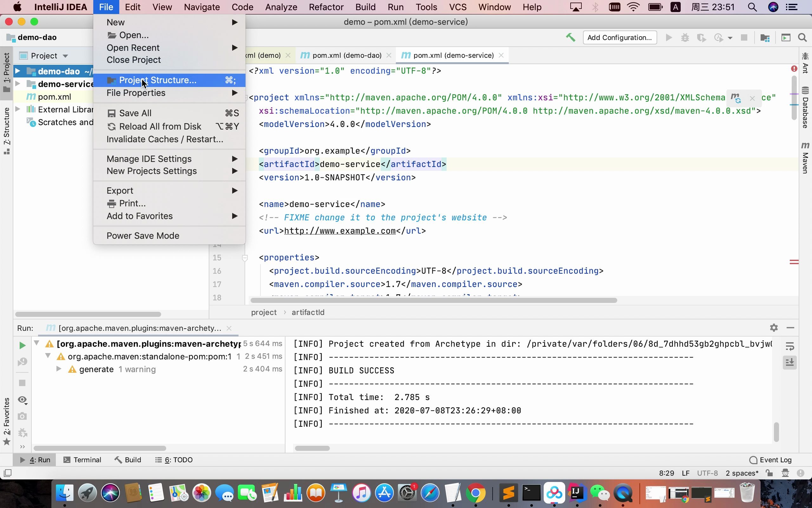
Task: Collapse the standalone-pom run tree node
Action: click(48, 356)
